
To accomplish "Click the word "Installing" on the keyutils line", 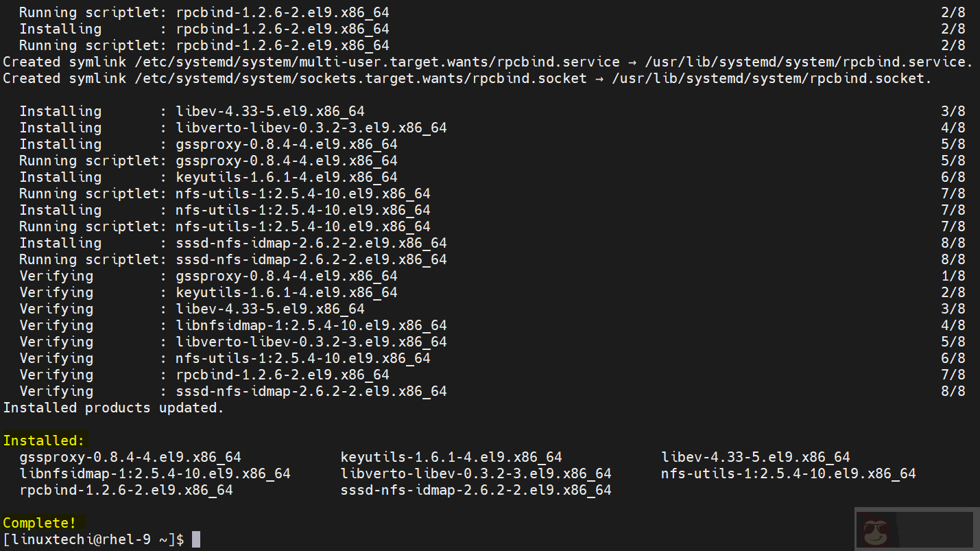I will [60, 177].
